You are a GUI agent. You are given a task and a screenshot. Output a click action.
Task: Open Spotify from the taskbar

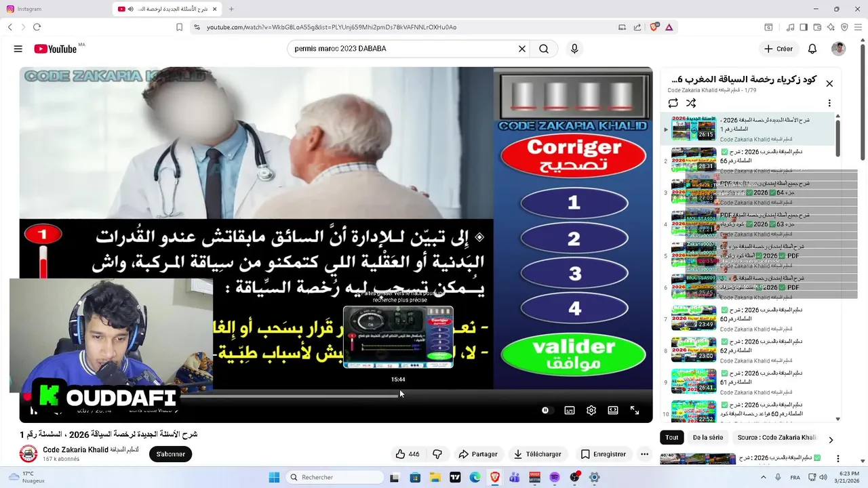[554, 477]
